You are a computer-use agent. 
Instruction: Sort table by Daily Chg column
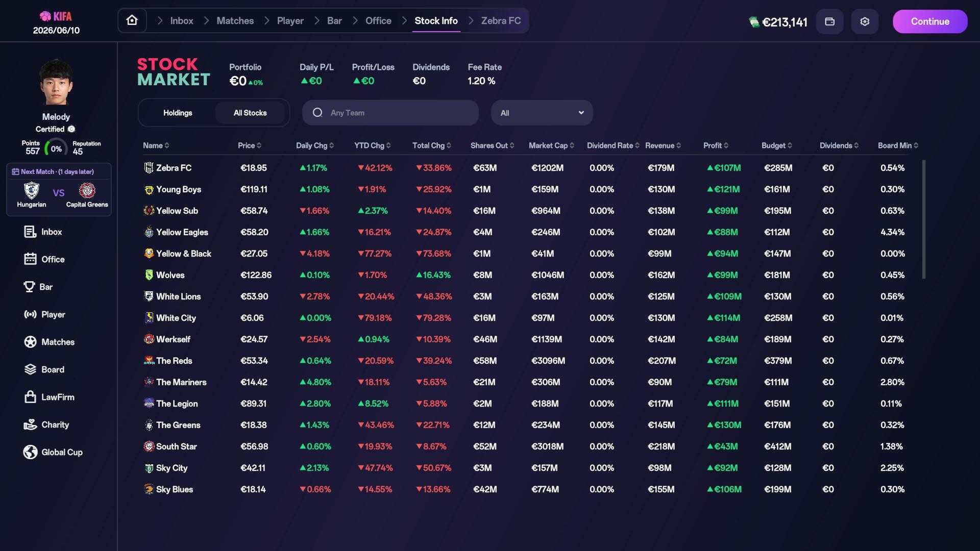point(315,145)
